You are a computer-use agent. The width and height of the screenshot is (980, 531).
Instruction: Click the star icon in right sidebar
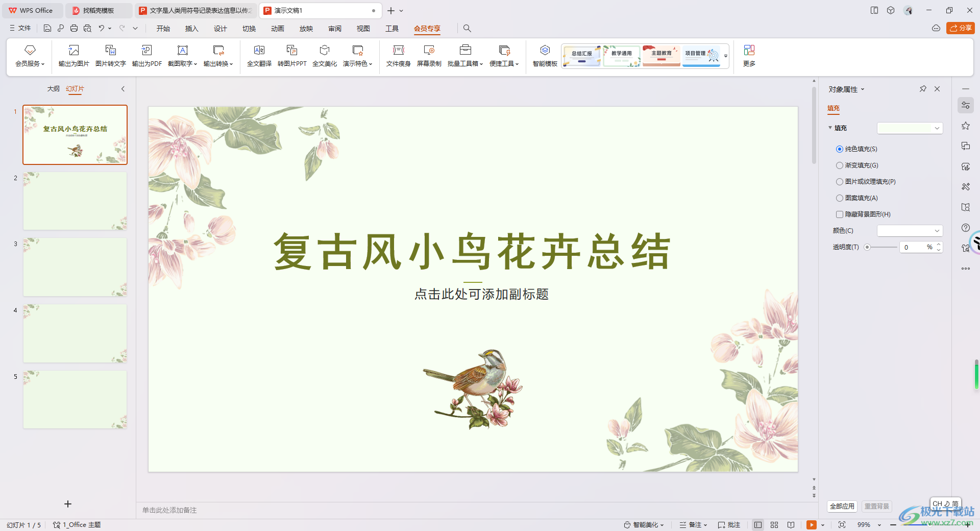(966, 126)
